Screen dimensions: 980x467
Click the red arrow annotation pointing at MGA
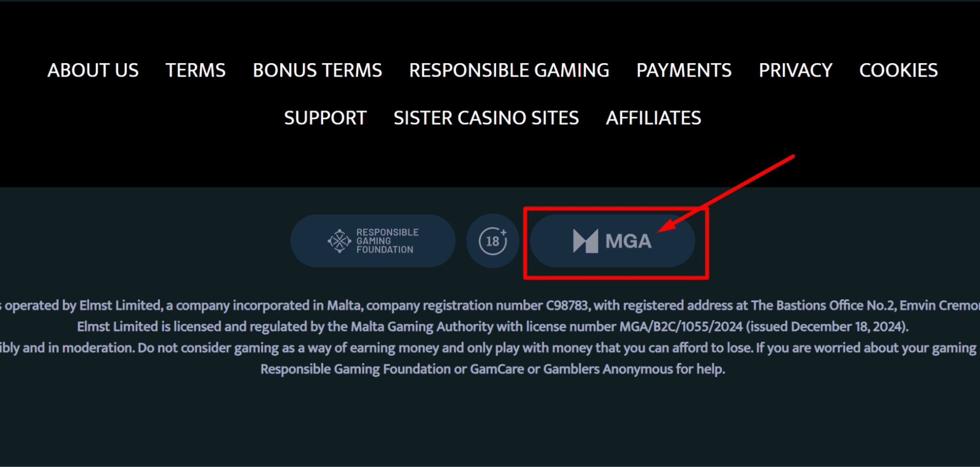coord(726,194)
